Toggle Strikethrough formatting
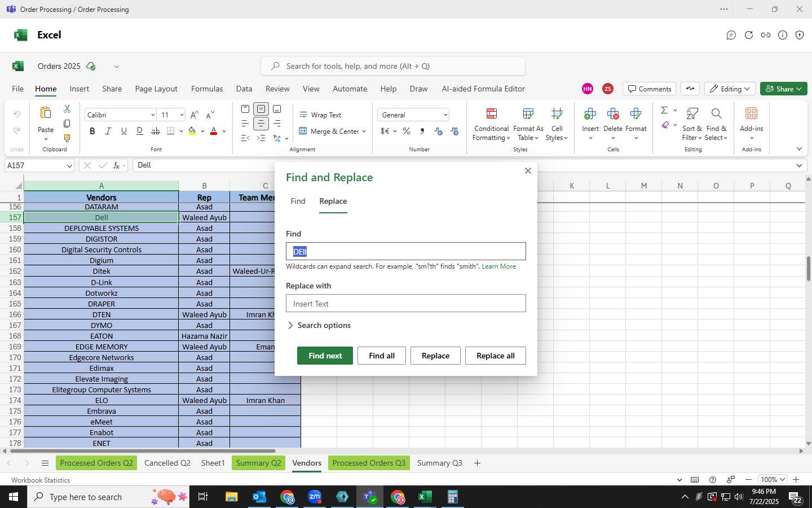The image size is (812, 508). tap(156, 131)
